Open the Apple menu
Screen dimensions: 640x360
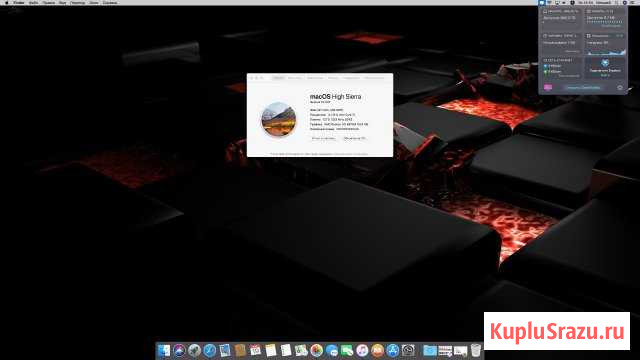[x=7, y=2]
